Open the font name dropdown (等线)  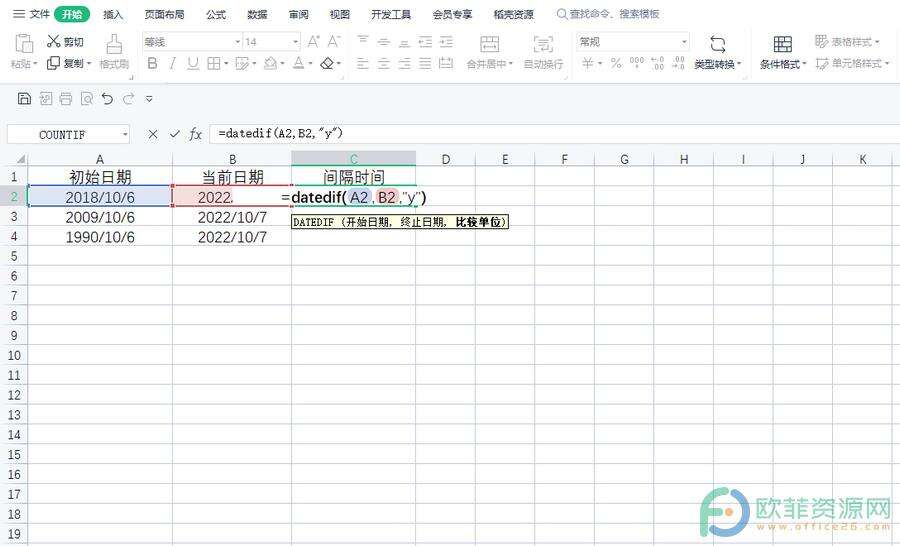pos(238,42)
